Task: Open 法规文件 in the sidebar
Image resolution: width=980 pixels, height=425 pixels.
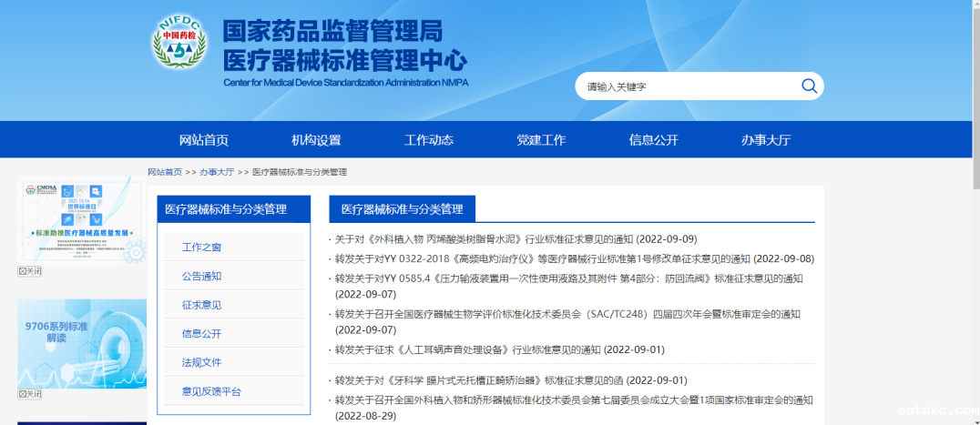Action: pos(201,362)
